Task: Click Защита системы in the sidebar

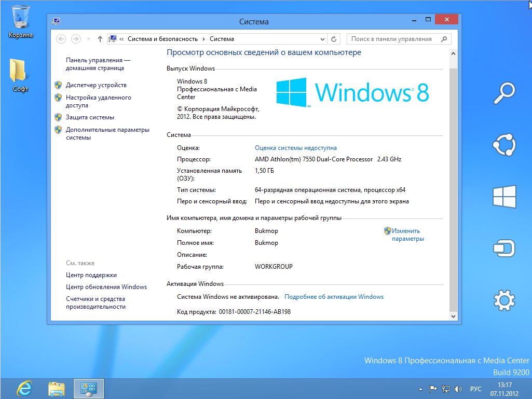Action: point(90,117)
